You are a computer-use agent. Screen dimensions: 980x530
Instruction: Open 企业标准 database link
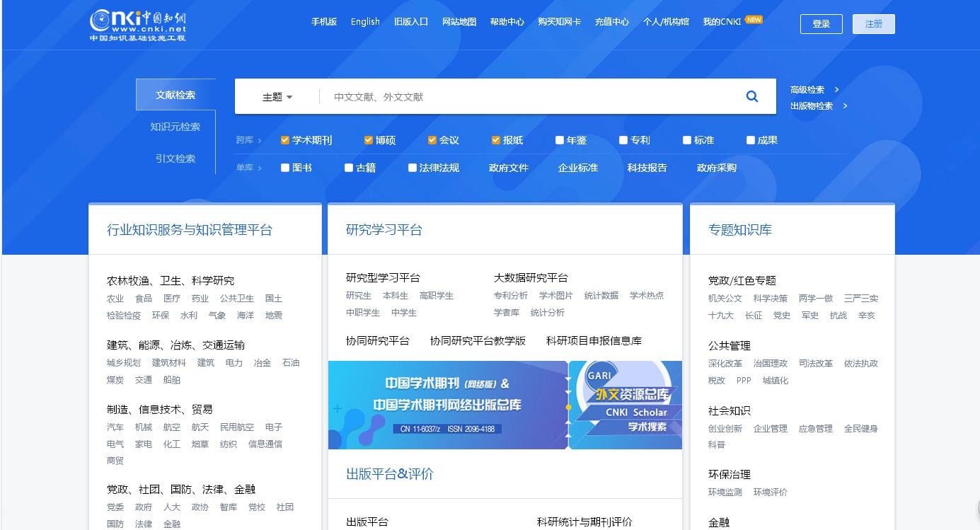tap(578, 168)
